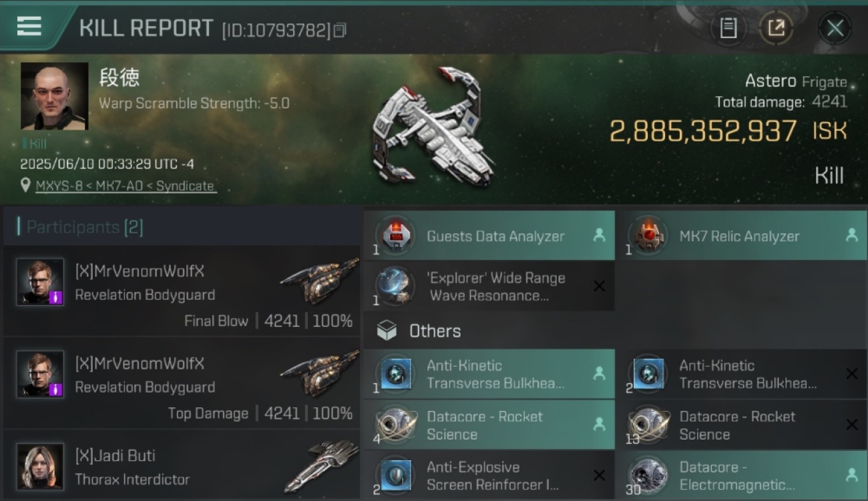
Task: Select the Datacore - Electromagnetic item
Action: [x=741, y=476]
